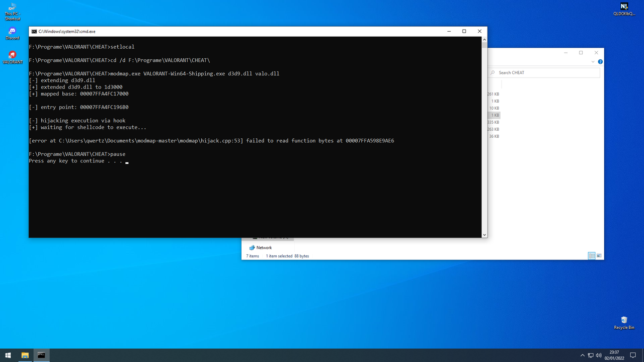The width and height of the screenshot is (644, 362).
Task: Show hidden system tray icons
Action: click(x=583, y=355)
